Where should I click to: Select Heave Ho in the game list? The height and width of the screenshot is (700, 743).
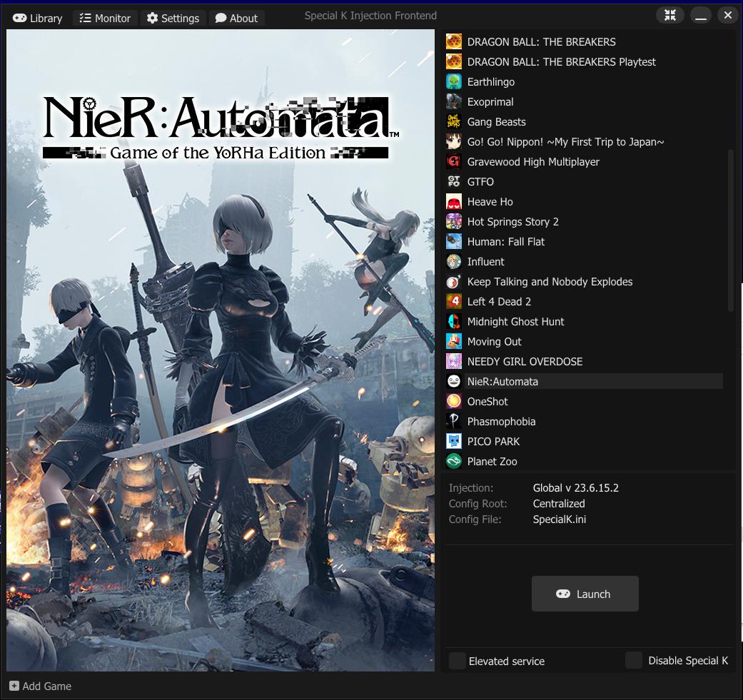[x=490, y=201]
